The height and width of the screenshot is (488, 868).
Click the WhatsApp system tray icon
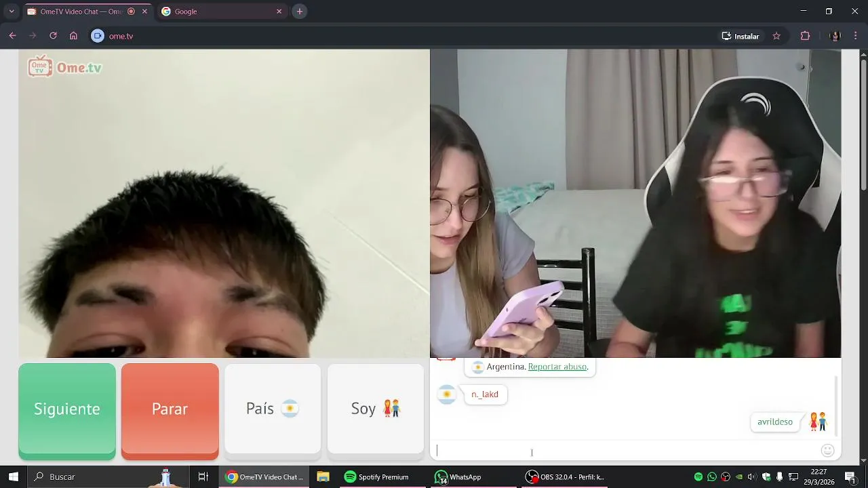pos(712,477)
